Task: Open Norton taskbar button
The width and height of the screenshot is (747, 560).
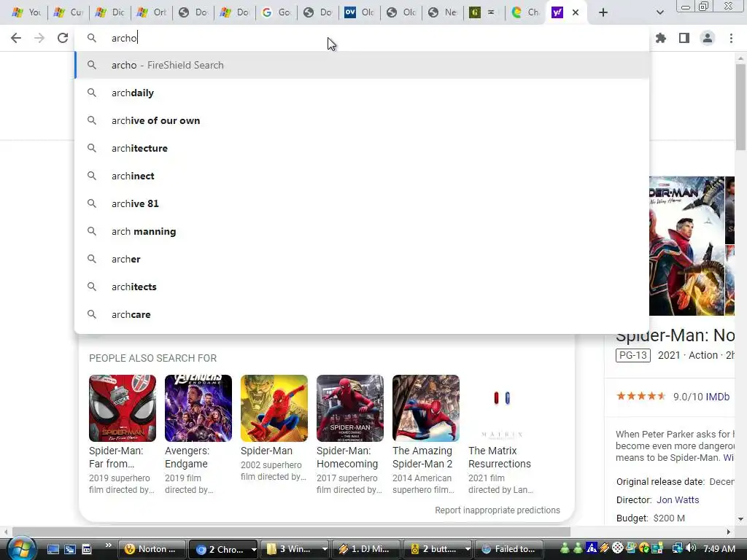Action: (152, 549)
